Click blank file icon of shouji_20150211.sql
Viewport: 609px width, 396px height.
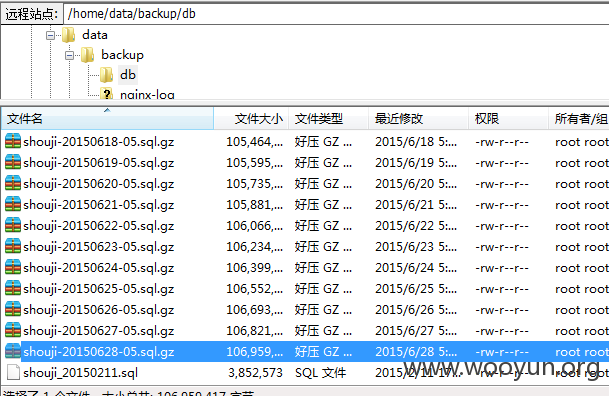point(13,372)
